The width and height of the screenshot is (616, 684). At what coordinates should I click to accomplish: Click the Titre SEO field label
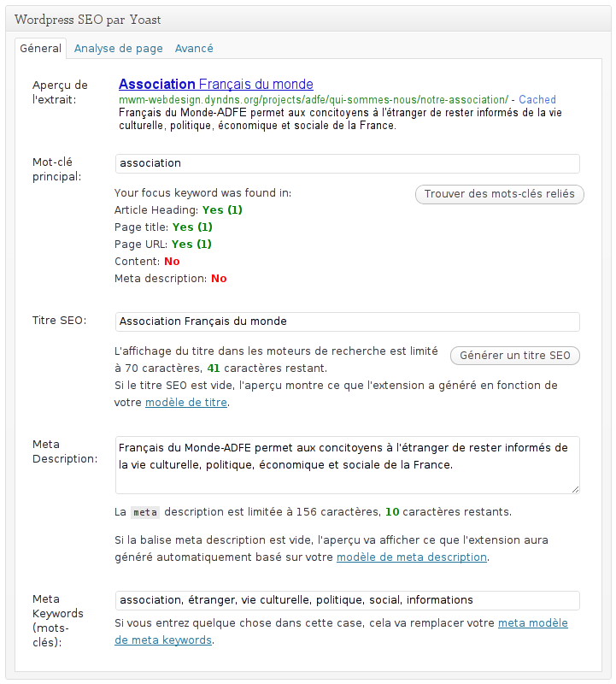(x=59, y=321)
